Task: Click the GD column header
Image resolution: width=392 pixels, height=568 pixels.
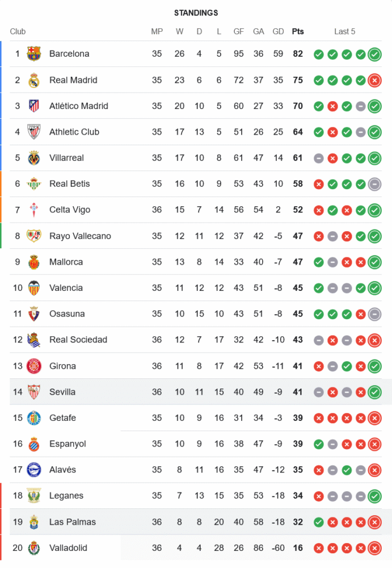Action: click(x=278, y=32)
